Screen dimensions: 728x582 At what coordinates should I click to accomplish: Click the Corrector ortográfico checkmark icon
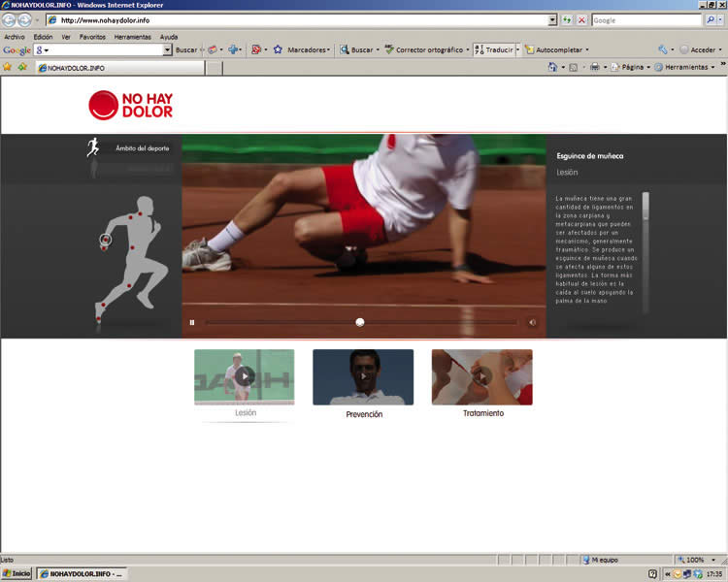[x=389, y=49]
